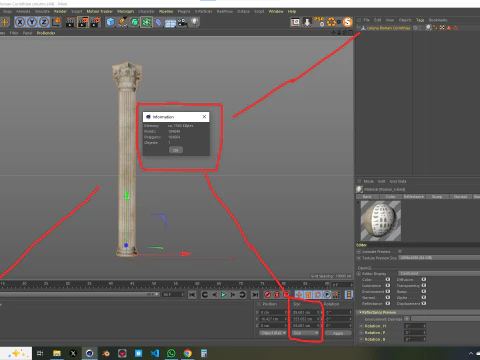Toggle the X axis lock

[x=20, y=22]
